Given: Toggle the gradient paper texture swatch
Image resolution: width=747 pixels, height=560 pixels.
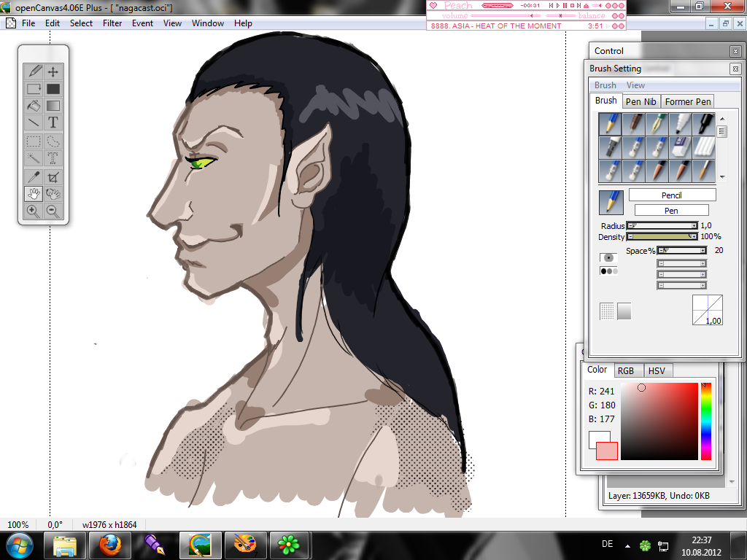Looking at the screenshot, I should [x=624, y=311].
